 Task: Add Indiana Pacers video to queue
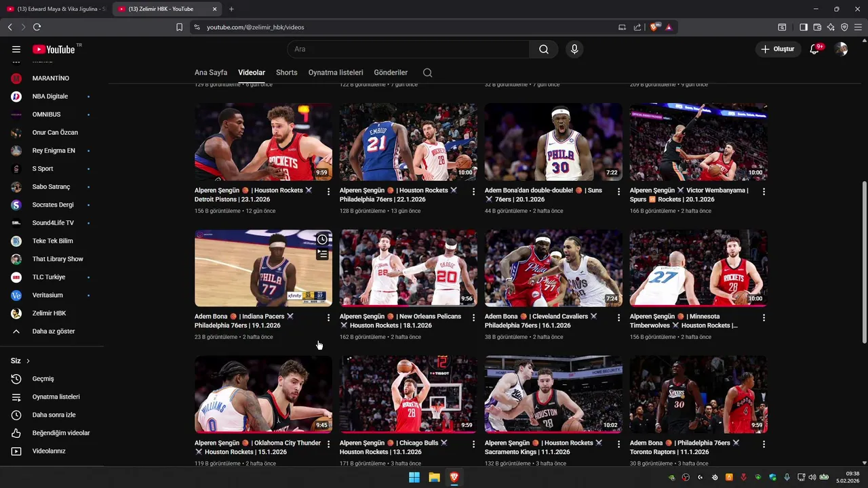coord(322,254)
